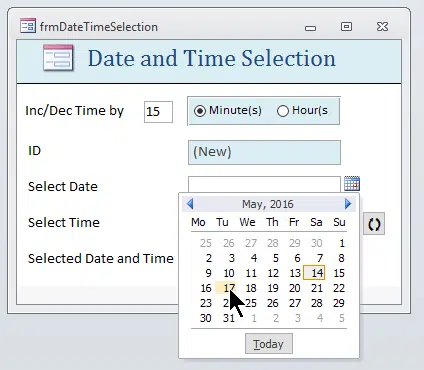
Task: Choose Sunday May 1 in calendar
Action: point(341,243)
